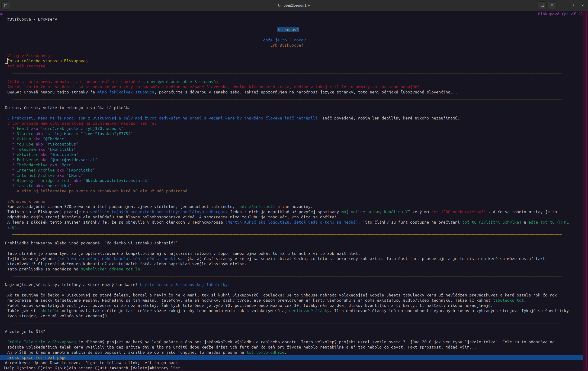Viewport: 588px width, 371px height.
Task: Close the terminal window
Action: pyautogui.click(x=582, y=5)
